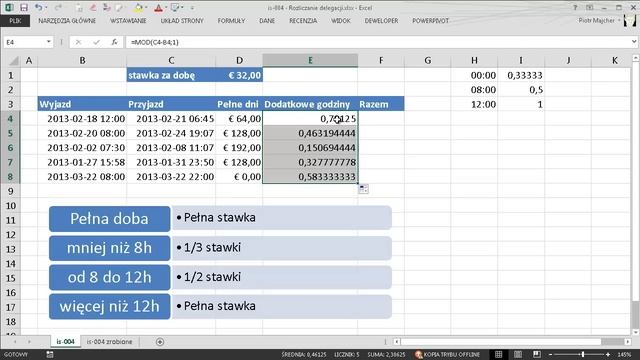Image resolution: width=640 pixels, height=360 pixels.
Task: Click the Dodatkowe godziny header cell
Action: [310, 104]
